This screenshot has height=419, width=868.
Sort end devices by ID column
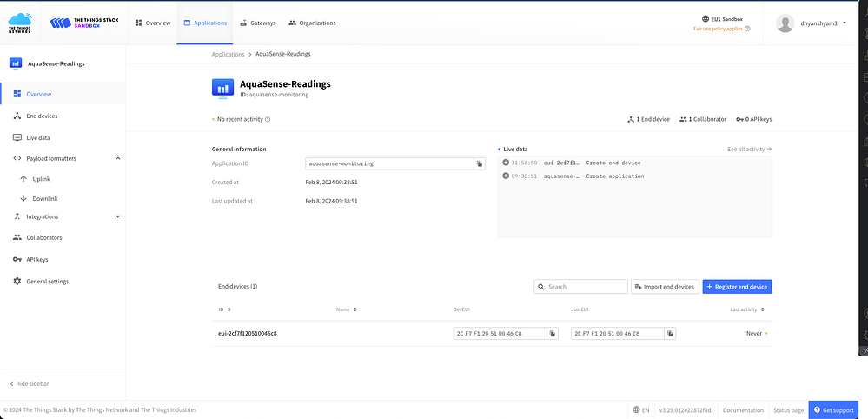224,309
